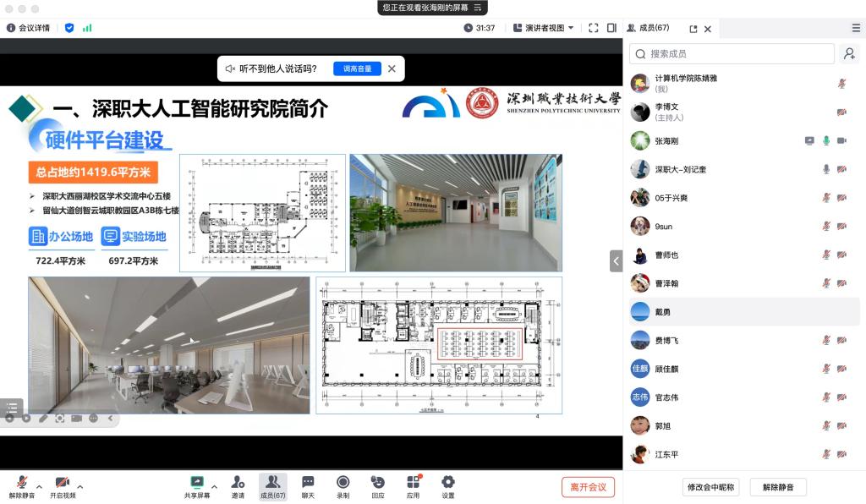Click the 邀请 invite icon

238,486
